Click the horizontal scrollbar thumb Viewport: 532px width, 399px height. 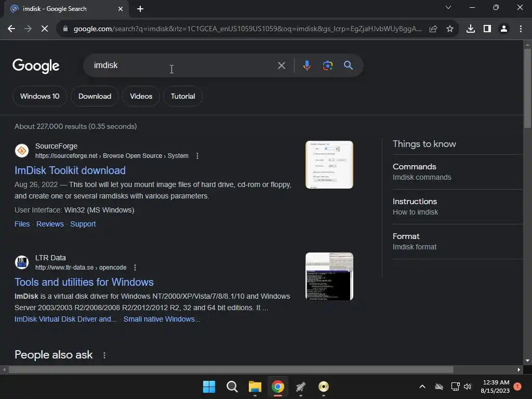click(231, 369)
